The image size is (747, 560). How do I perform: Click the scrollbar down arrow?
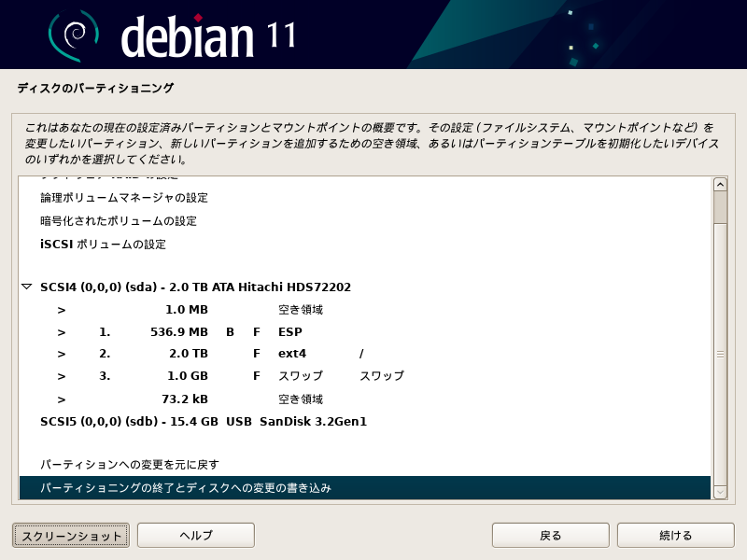coord(720,492)
